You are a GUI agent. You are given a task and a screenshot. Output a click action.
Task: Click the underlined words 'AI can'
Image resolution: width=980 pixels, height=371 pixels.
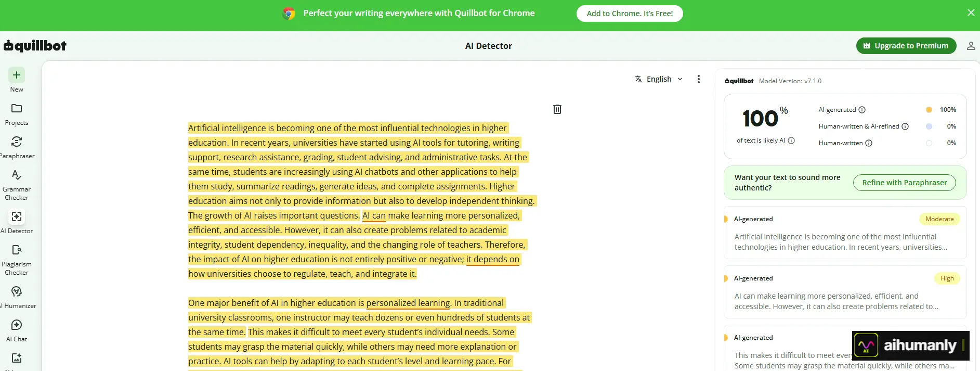pyautogui.click(x=374, y=215)
